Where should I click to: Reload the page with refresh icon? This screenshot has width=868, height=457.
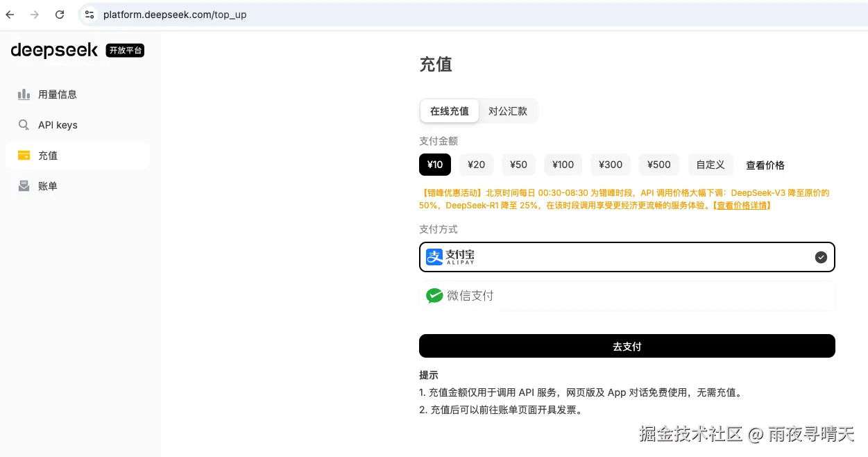click(60, 14)
